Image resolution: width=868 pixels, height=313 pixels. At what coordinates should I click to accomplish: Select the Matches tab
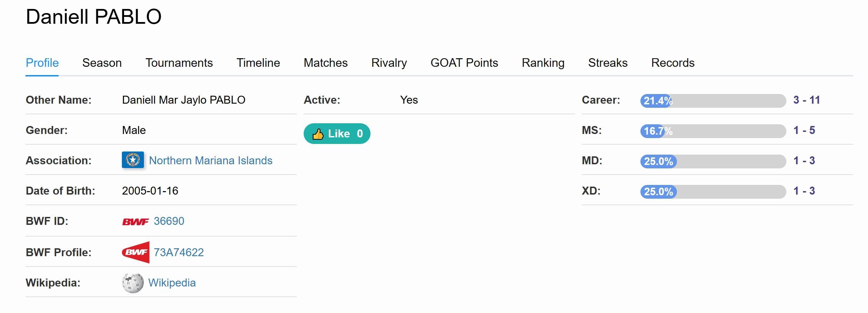325,63
